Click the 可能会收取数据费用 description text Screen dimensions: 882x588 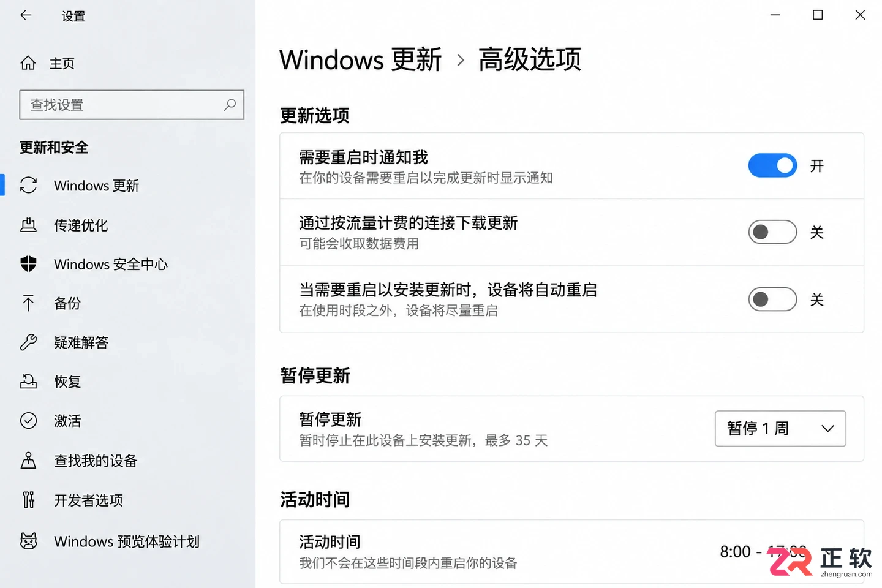click(359, 244)
